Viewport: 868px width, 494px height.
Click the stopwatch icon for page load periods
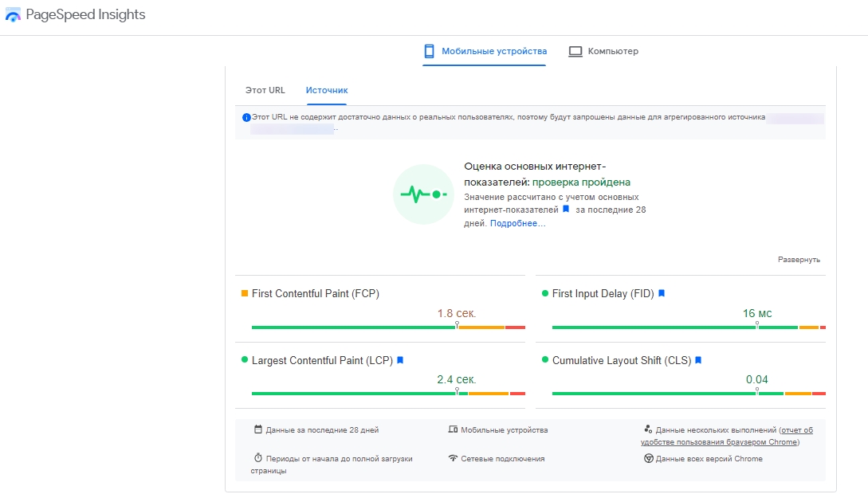point(257,458)
